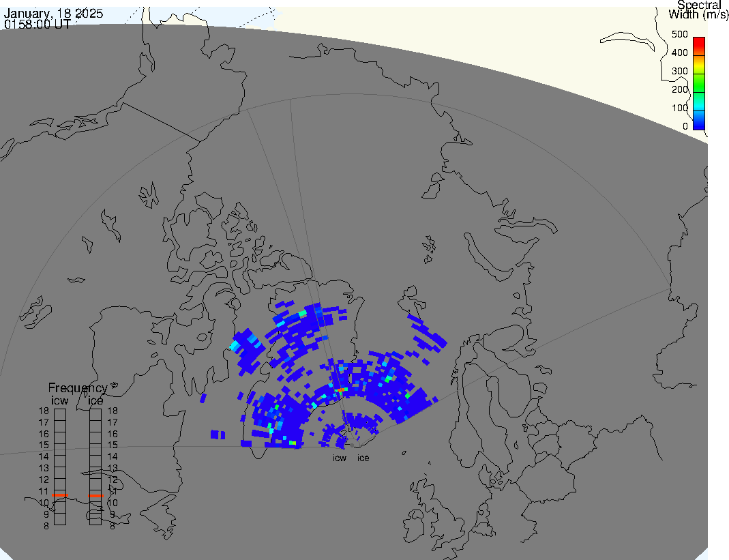Image resolution: width=729 pixels, height=560 pixels.
Task: Select the green segment of the spectral width color bar
Action: [x=699, y=83]
